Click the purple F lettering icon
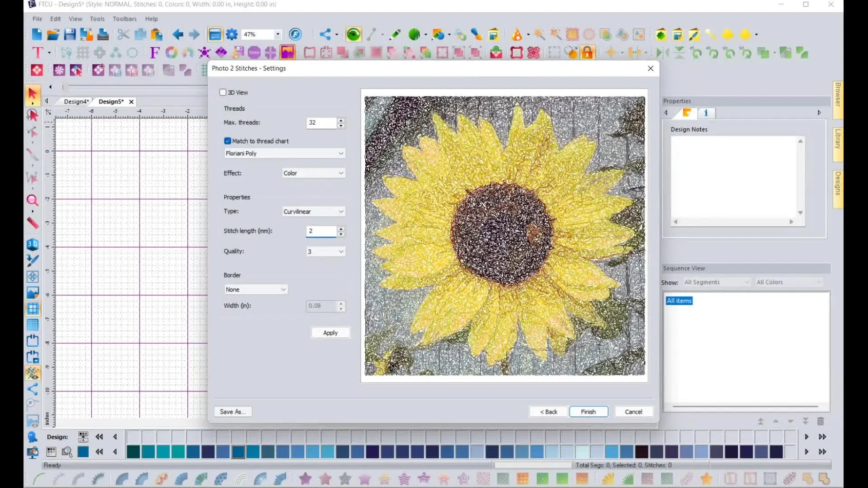The width and height of the screenshot is (868, 488). [x=155, y=52]
